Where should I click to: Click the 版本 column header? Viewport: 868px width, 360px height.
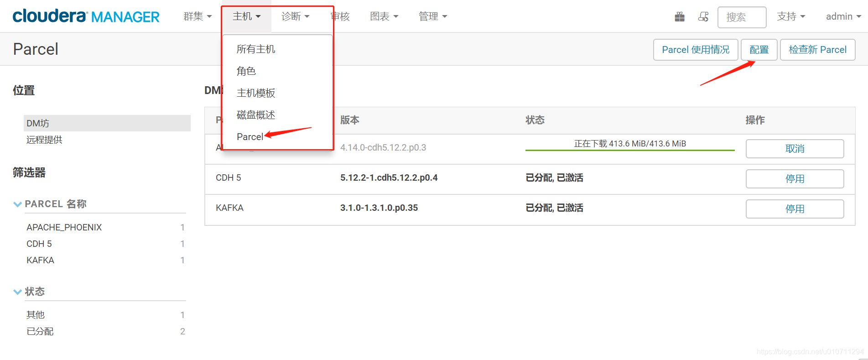click(350, 120)
